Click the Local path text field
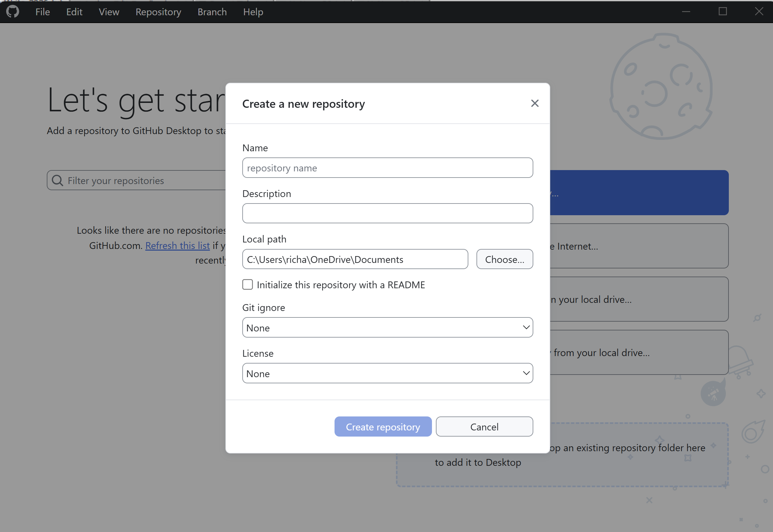This screenshot has height=532, width=773. click(x=355, y=259)
